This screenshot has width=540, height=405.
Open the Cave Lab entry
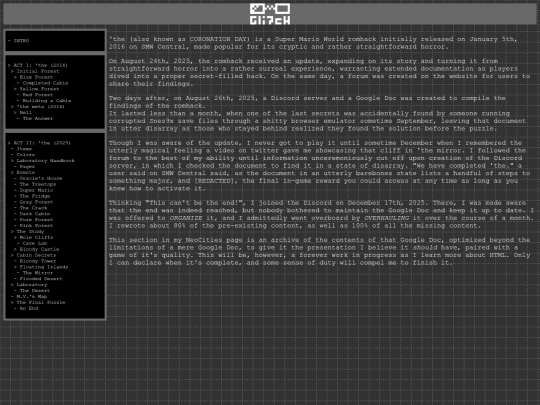pyautogui.click(x=35, y=243)
